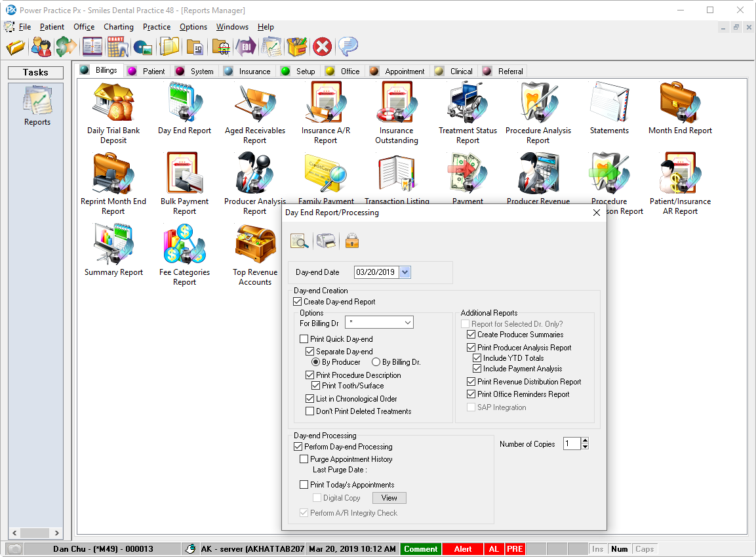This screenshot has width=756, height=557.
Task: Enable the Print Quick Day-end checkbox
Action: pyautogui.click(x=304, y=339)
